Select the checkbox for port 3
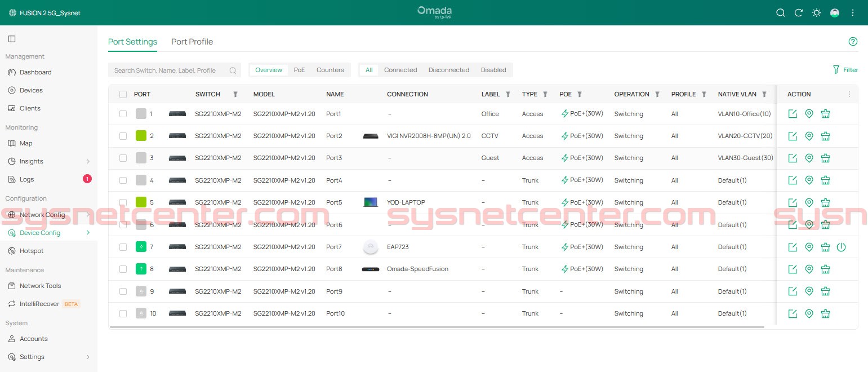The height and width of the screenshot is (372, 868). tap(123, 158)
